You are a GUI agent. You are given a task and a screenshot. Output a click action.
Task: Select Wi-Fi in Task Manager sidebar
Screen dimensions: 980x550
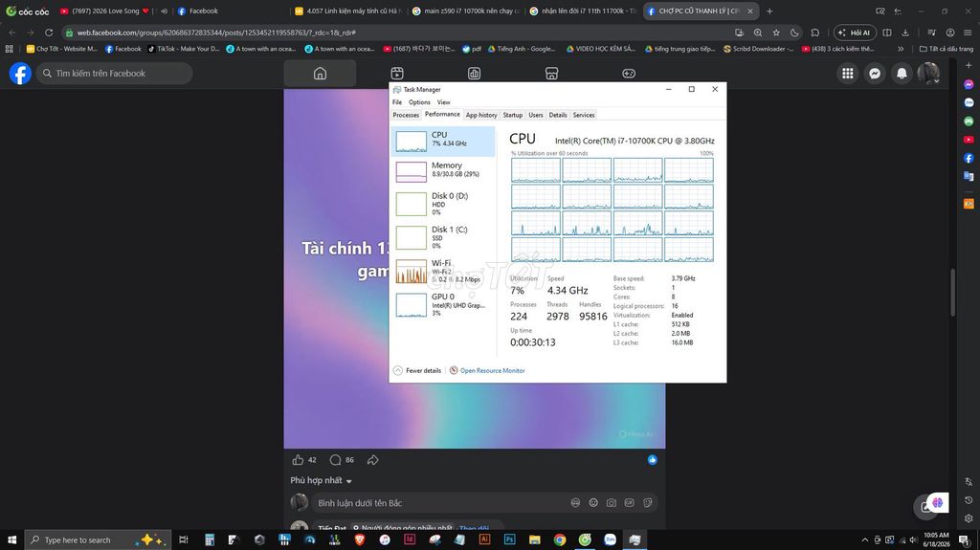443,272
